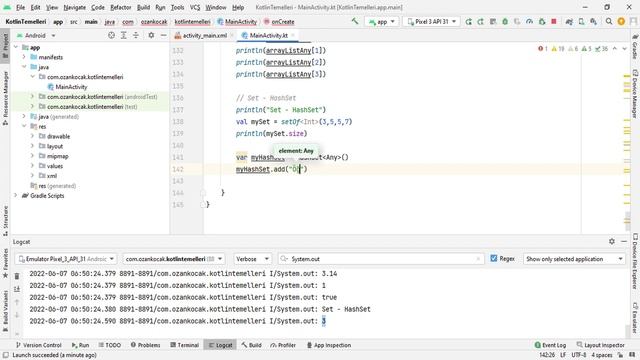Click the SDK Manager icon in toolbar

(593, 22)
